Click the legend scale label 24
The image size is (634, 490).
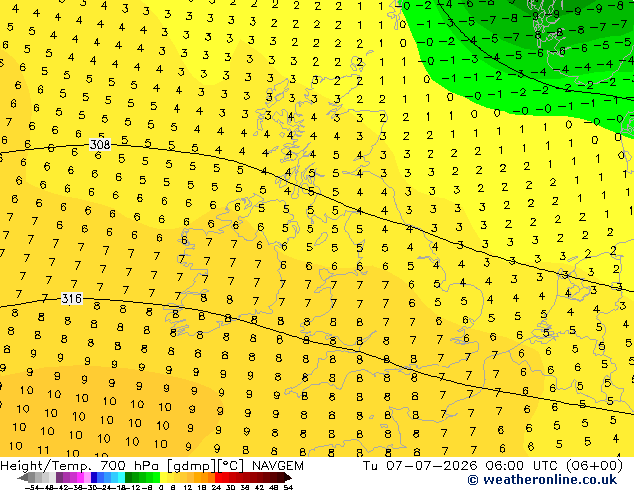click(216, 487)
